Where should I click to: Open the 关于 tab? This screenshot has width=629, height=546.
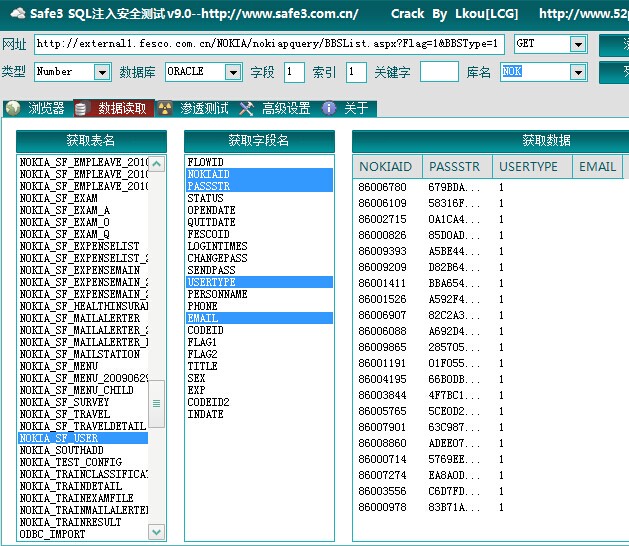[x=347, y=108]
